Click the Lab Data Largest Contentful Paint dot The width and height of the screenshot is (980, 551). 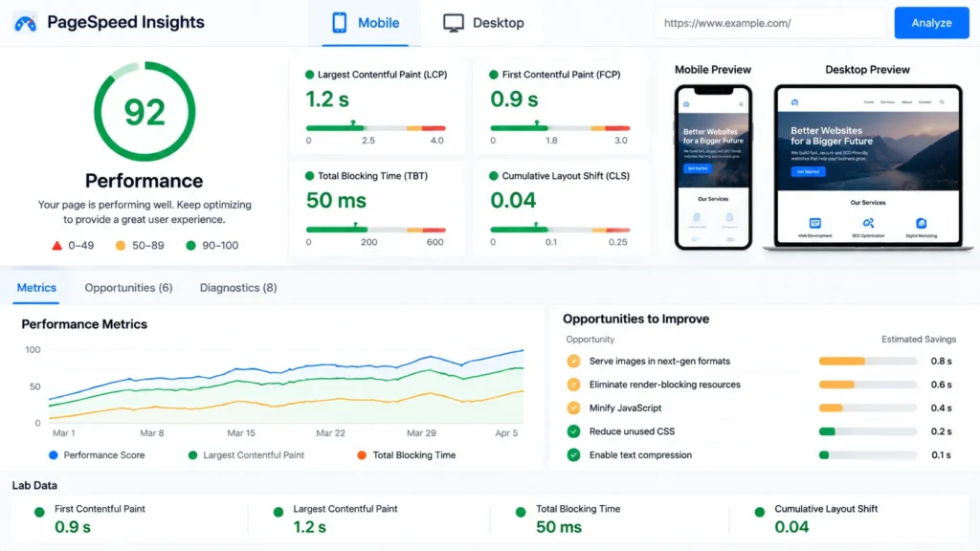point(278,513)
